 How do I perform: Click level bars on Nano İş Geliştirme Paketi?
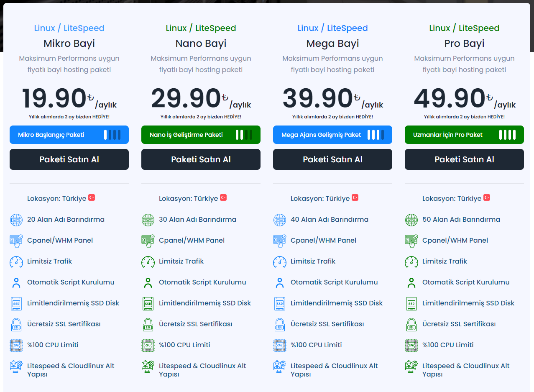click(244, 135)
